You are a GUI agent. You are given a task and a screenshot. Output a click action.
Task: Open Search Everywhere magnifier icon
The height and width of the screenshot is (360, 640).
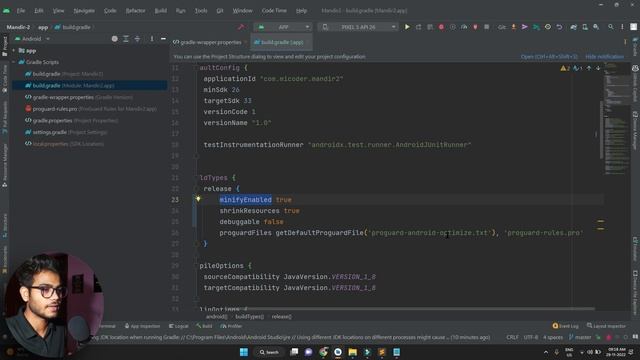[x=611, y=27]
